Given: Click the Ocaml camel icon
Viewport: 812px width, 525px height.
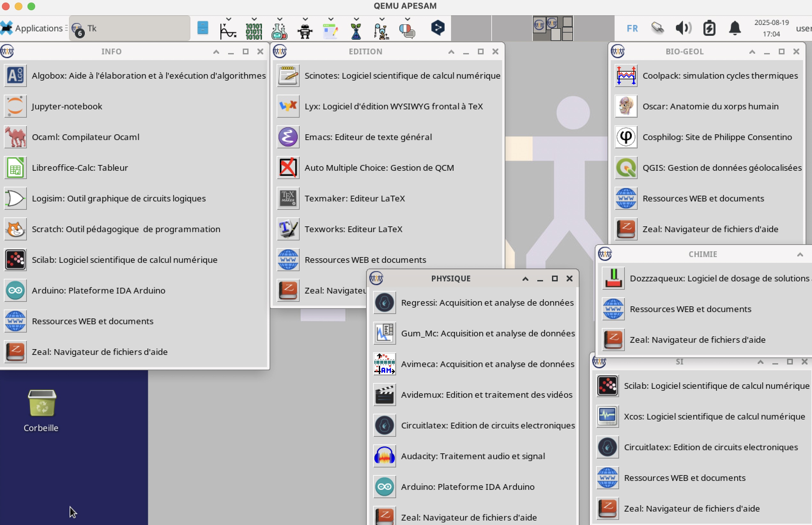Looking at the screenshot, I should [15, 137].
